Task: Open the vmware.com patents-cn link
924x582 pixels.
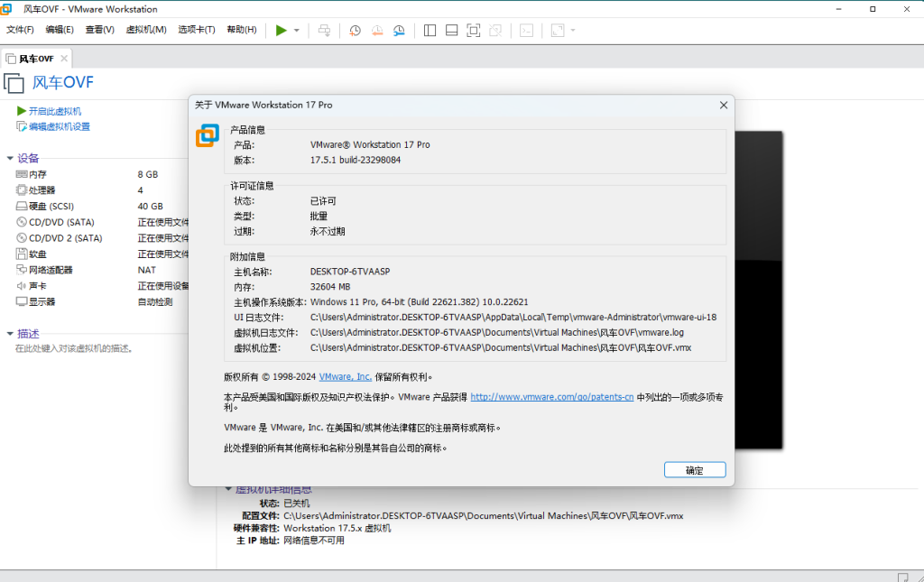Action: pyautogui.click(x=552, y=397)
